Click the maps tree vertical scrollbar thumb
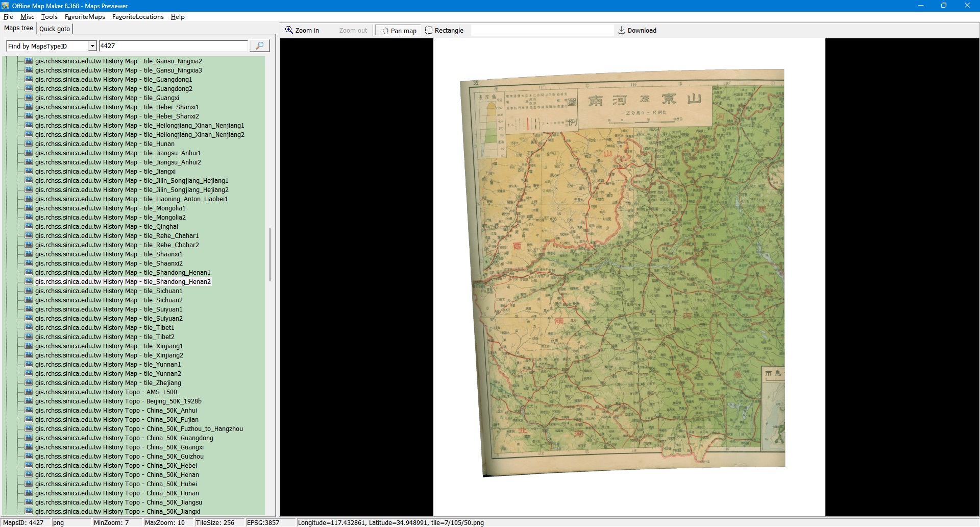 pos(269,254)
